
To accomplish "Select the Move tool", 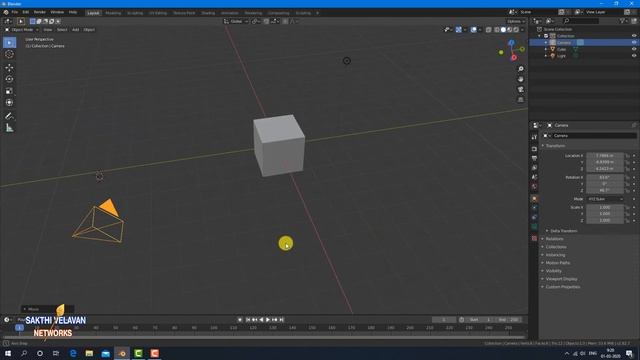I will 9,67.
